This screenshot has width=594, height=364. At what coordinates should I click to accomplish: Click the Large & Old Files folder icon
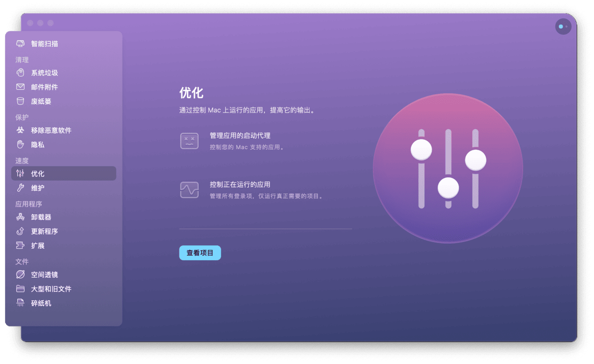tap(20, 289)
